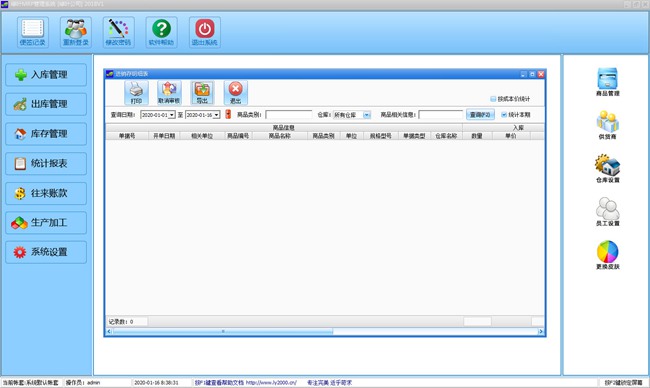Click the 打印 print icon

136,92
